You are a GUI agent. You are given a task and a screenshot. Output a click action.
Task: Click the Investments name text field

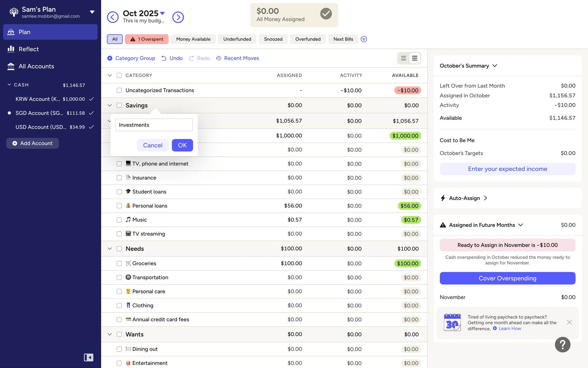point(154,125)
